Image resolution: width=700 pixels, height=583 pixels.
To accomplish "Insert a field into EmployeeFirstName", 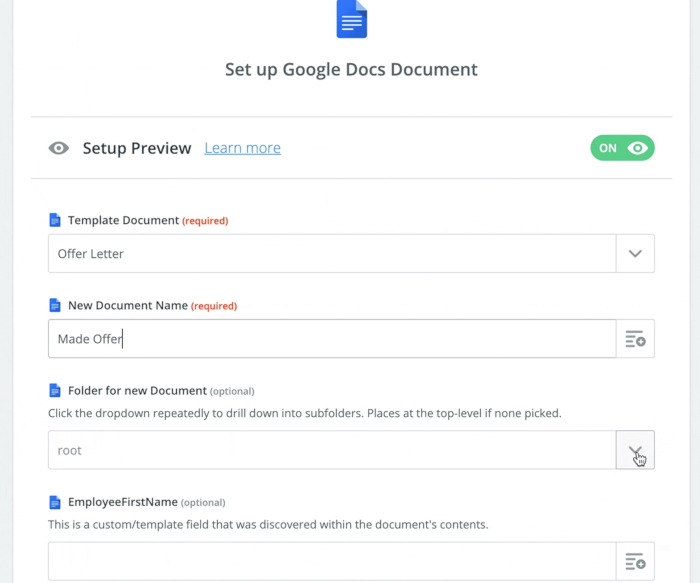I will (635, 562).
